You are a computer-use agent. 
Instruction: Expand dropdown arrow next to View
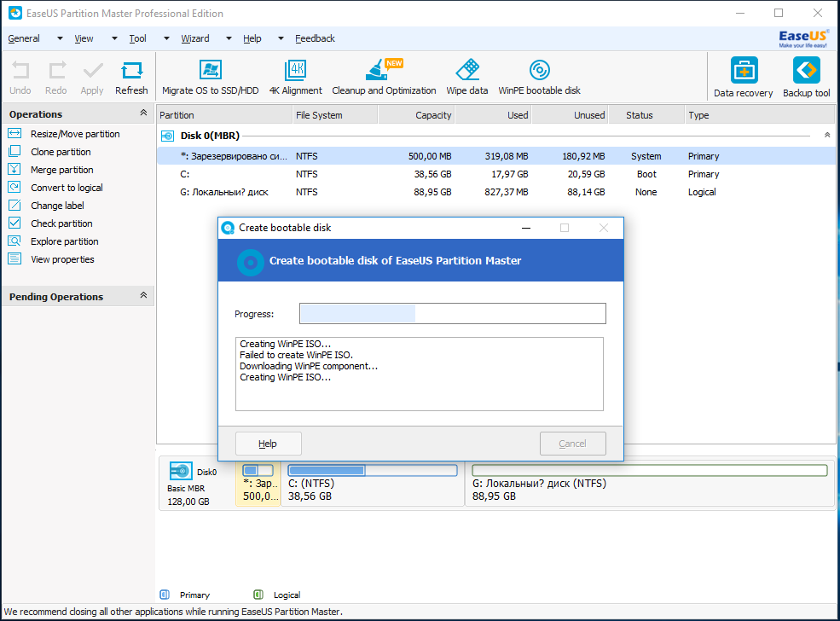click(114, 38)
